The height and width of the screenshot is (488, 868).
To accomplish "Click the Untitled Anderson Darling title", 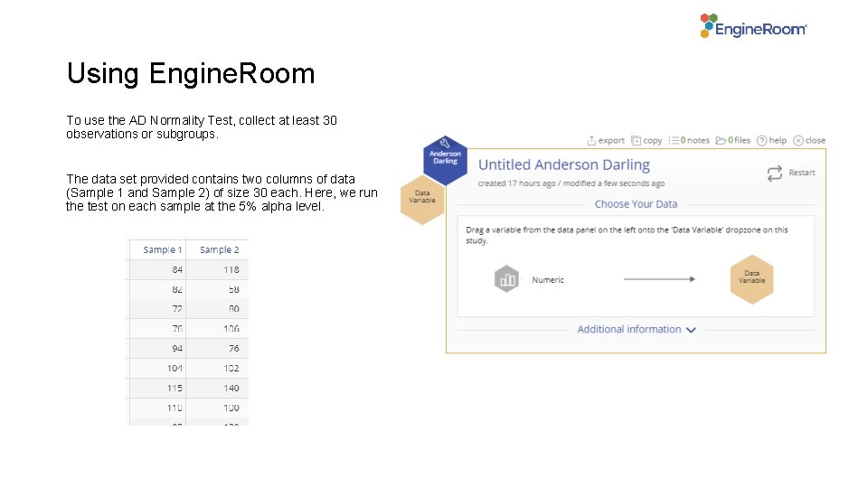I will (564, 164).
